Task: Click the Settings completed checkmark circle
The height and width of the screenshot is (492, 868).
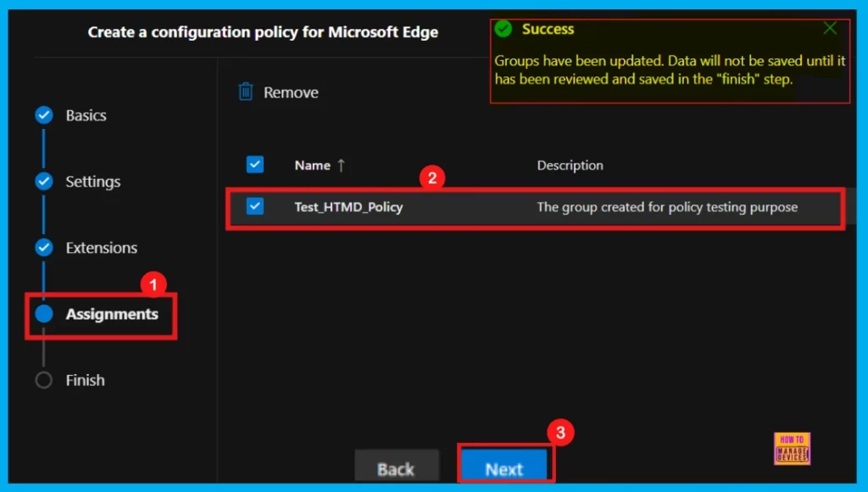Action: [x=44, y=182]
